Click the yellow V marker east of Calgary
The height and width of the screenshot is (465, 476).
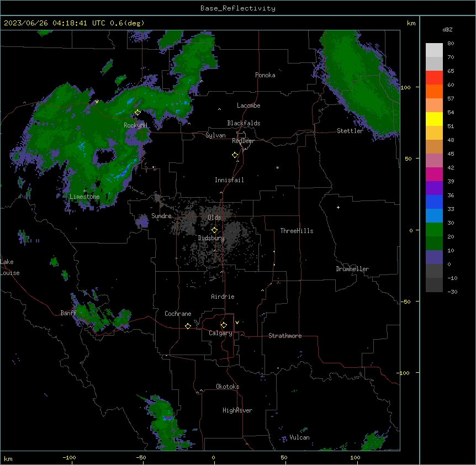click(x=237, y=323)
